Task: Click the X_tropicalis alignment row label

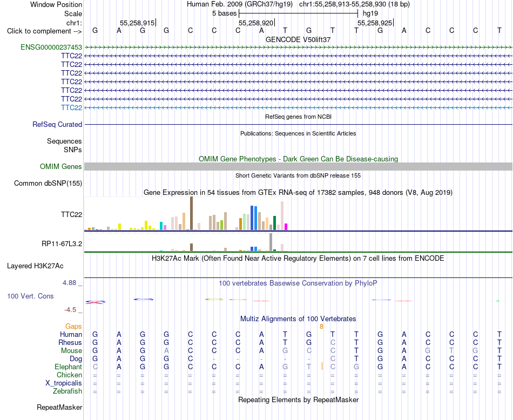Action: pos(64,383)
